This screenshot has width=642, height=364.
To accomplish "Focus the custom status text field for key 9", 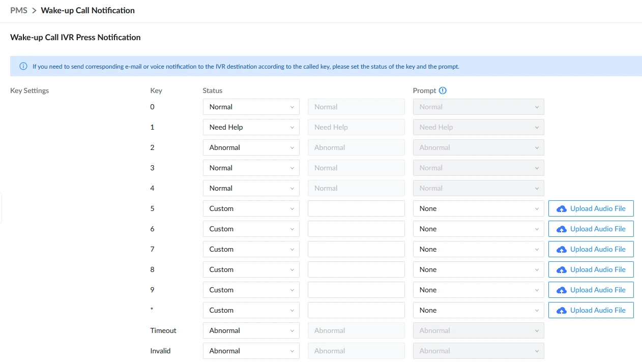I will pos(356,290).
